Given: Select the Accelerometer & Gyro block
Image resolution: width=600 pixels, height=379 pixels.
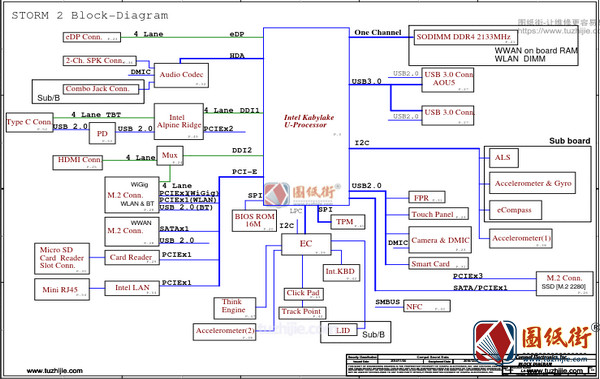Looking at the screenshot, I should (532, 183).
